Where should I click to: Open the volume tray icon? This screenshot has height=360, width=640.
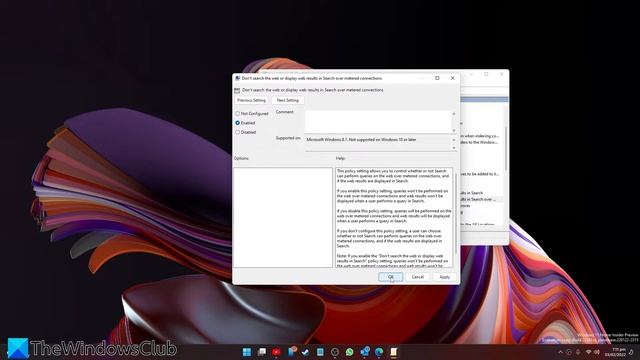click(x=596, y=352)
